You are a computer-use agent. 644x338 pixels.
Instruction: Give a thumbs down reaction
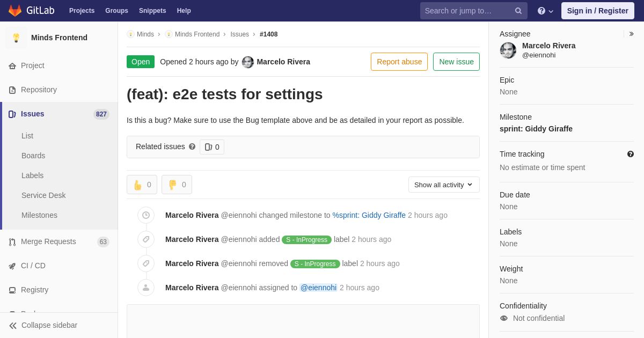pos(177,185)
